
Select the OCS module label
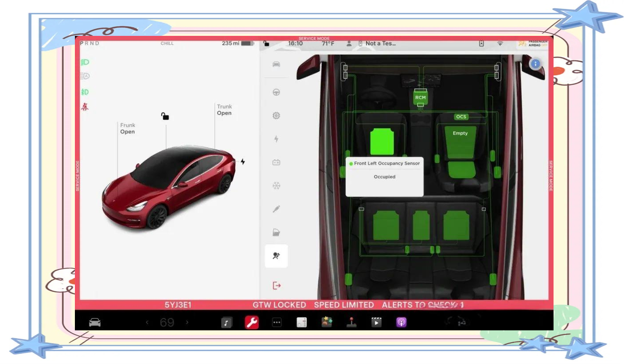pos(461,117)
